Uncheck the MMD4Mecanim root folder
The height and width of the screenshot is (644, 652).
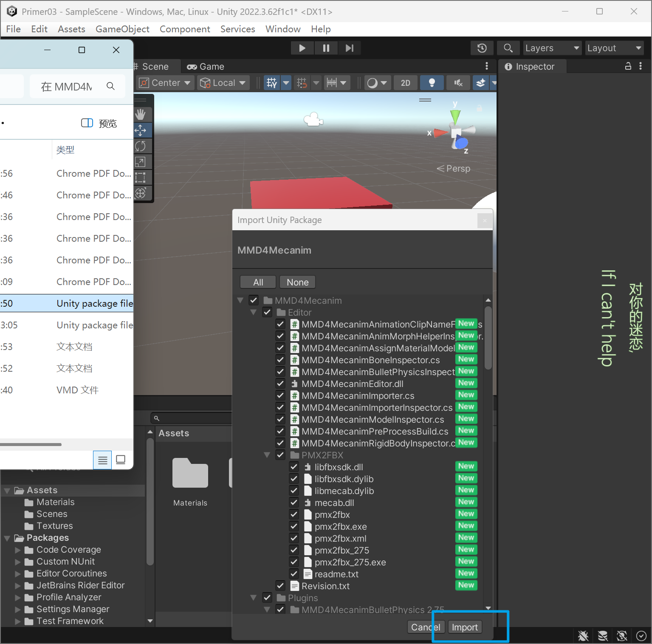(x=254, y=300)
